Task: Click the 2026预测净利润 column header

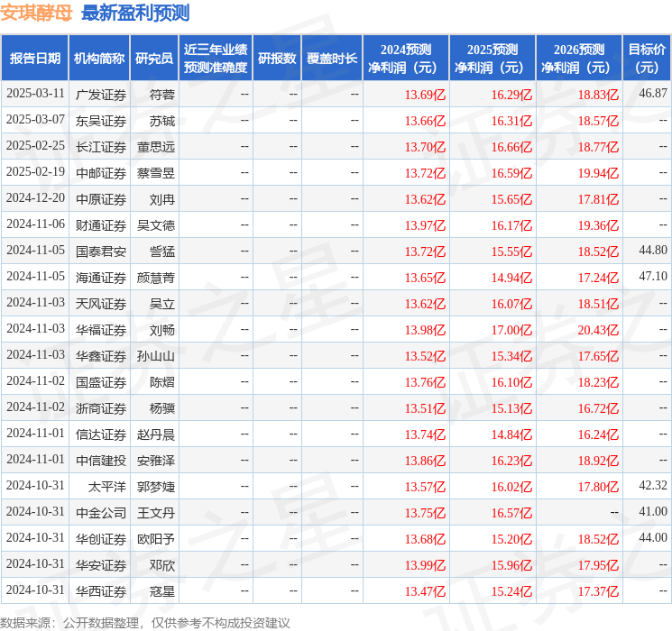Action: click(x=579, y=59)
